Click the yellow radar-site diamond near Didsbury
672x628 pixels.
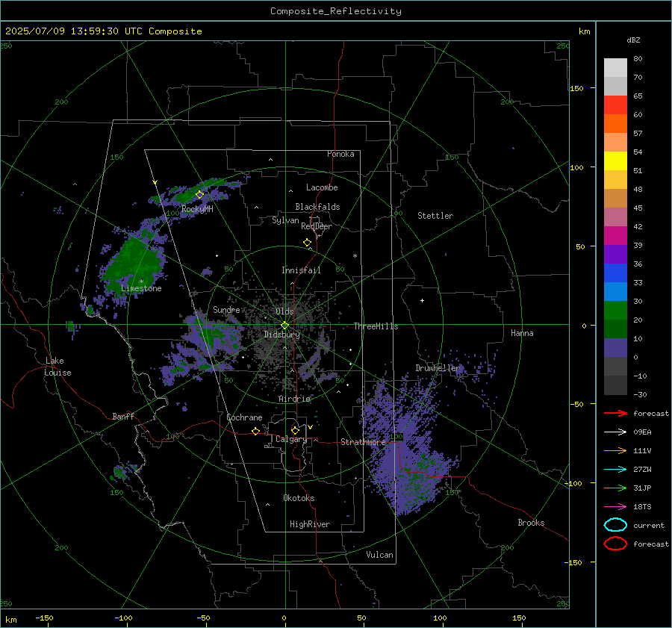click(x=284, y=326)
